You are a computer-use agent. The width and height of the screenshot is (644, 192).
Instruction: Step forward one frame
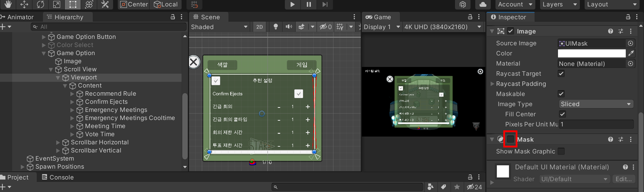pos(325,4)
